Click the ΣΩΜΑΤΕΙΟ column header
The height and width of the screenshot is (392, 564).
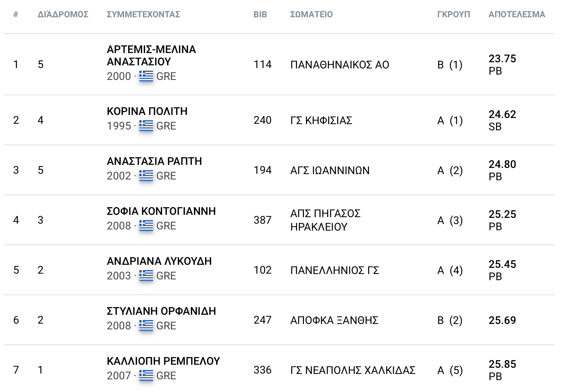(312, 15)
